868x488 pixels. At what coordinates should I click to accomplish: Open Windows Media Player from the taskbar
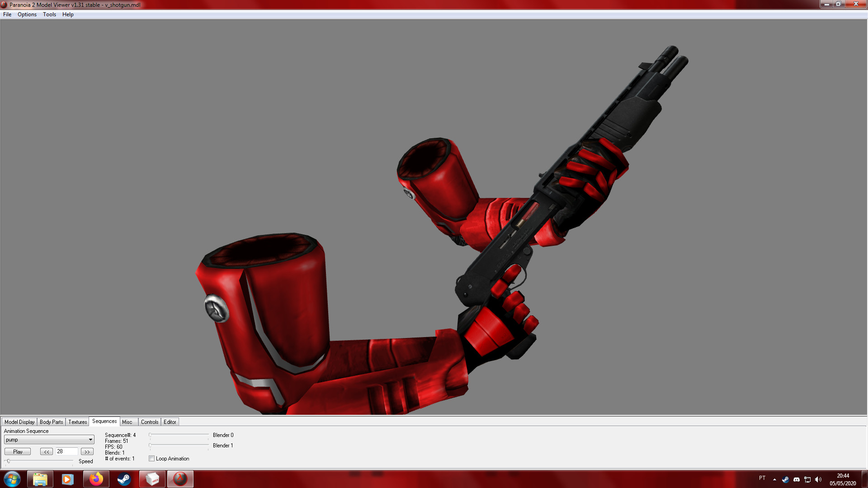click(x=68, y=479)
